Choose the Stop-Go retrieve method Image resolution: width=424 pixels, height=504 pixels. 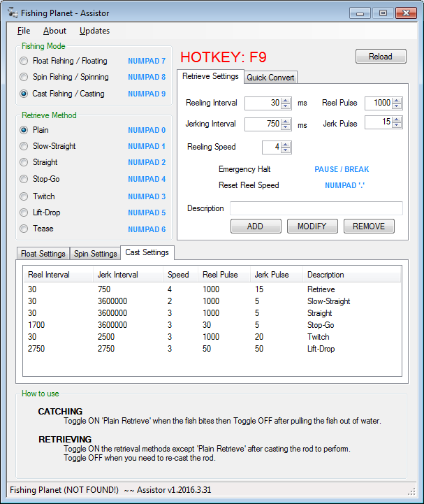point(40,179)
